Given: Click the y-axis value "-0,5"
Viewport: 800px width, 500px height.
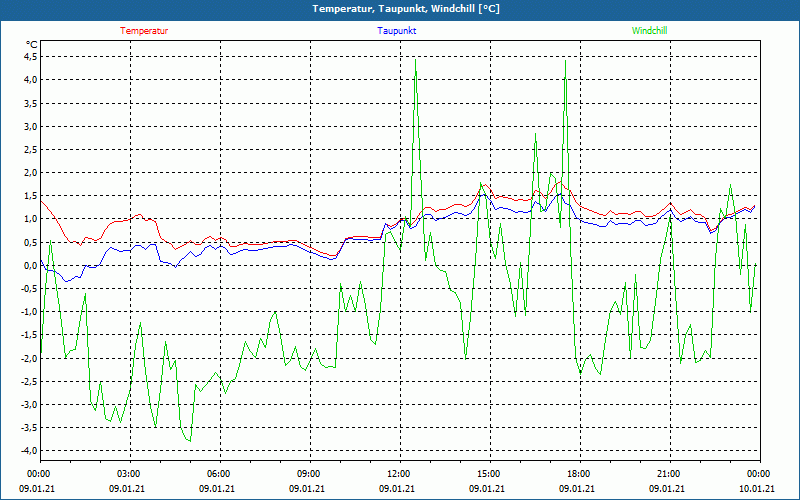Looking at the screenshot, I should click(30, 289).
